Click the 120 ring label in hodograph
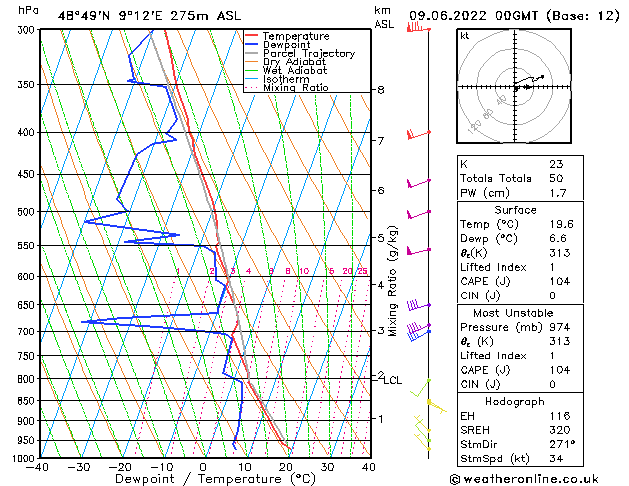The image size is (629, 486). tap(475, 127)
